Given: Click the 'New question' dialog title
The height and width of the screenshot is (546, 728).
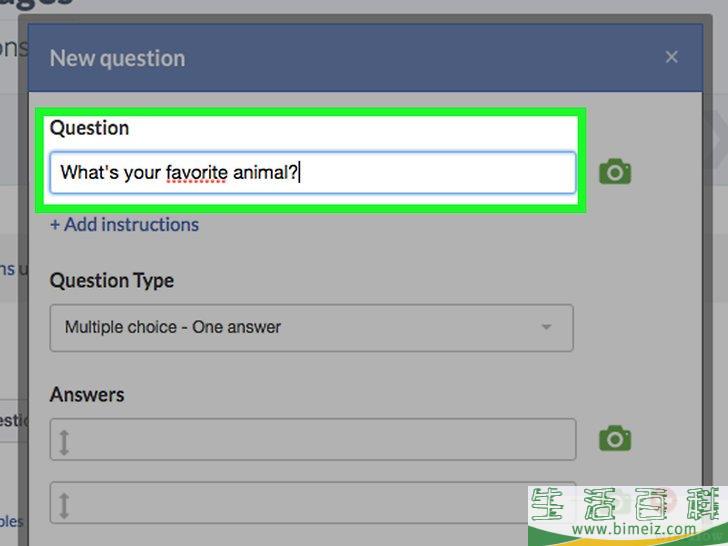Looking at the screenshot, I should pyautogui.click(x=117, y=58).
